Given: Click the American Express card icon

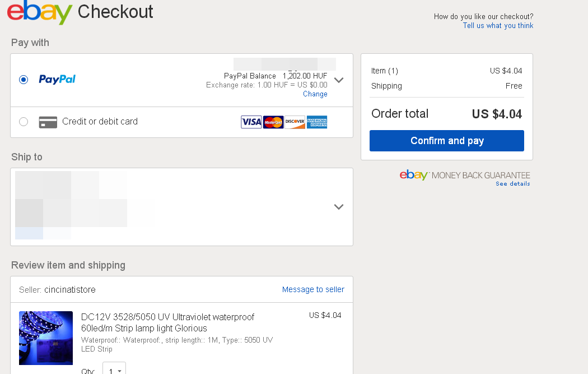Looking at the screenshot, I should coord(317,122).
